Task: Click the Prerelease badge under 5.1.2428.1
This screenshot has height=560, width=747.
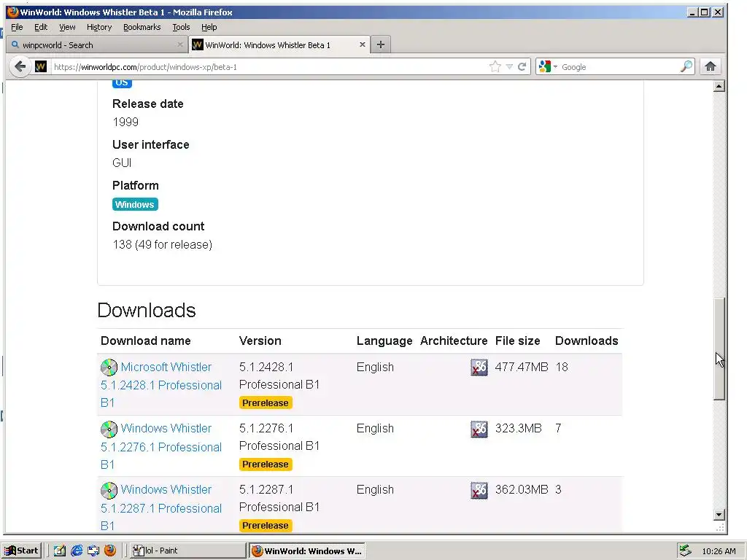Action: click(266, 402)
